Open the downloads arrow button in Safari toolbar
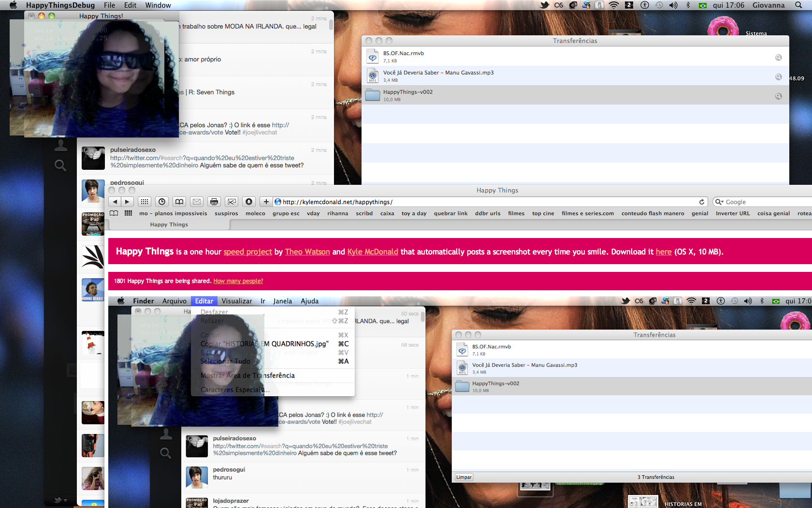This screenshot has height=508, width=812. (249, 202)
